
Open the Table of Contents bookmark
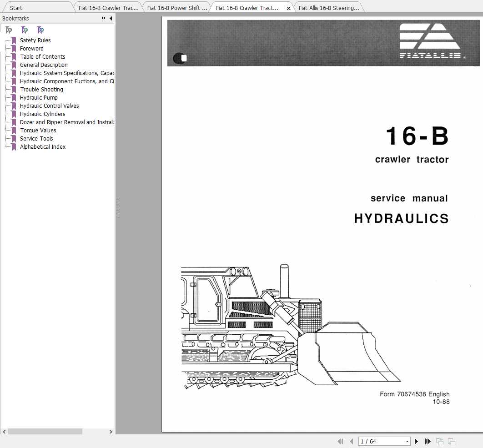(42, 57)
